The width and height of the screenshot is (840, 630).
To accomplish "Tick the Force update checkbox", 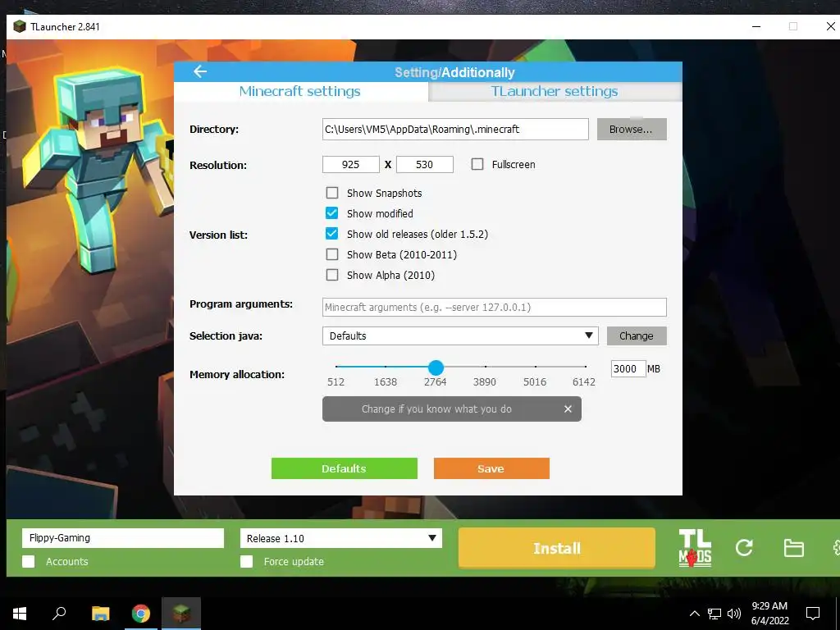I will click(246, 561).
